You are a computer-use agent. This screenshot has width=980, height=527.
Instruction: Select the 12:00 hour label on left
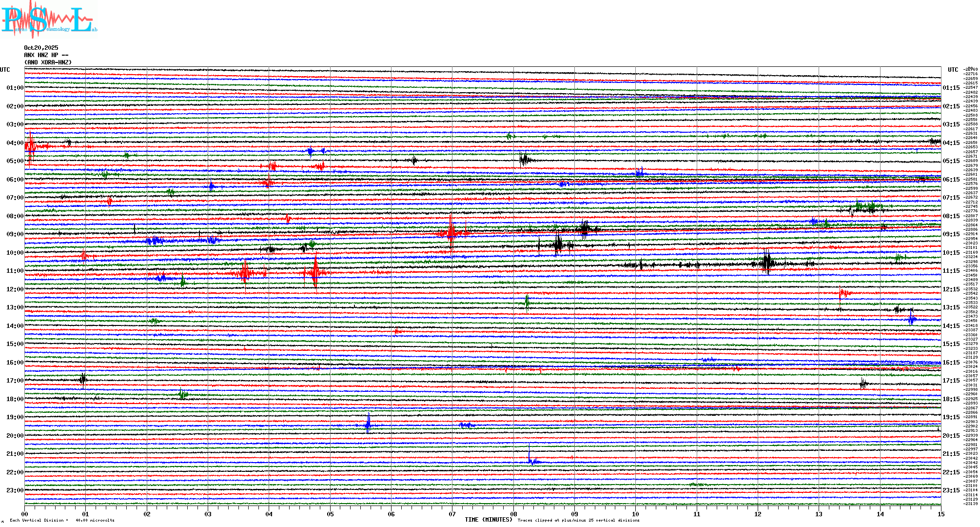[x=15, y=289]
